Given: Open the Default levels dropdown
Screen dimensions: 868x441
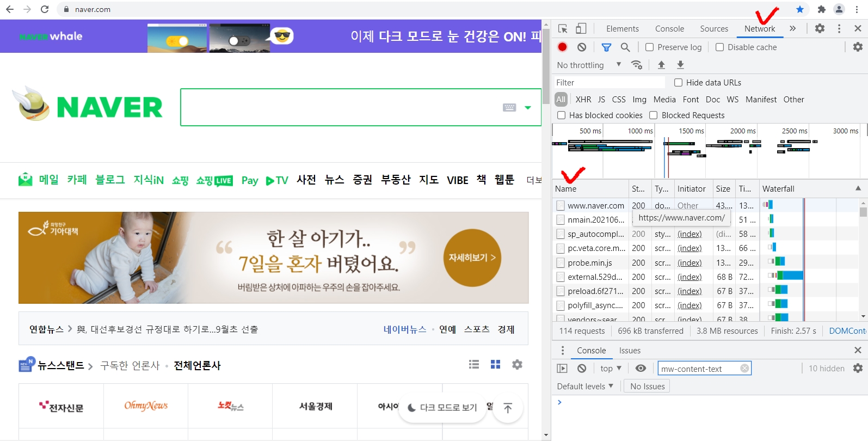Looking at the screenshot, I should (x=585, y=387).
